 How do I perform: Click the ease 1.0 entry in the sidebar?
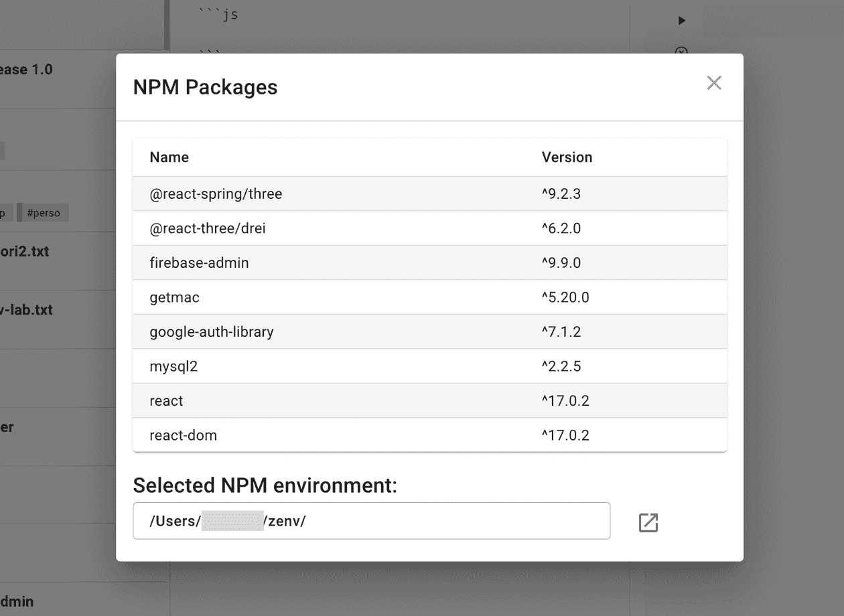(27, 69)
